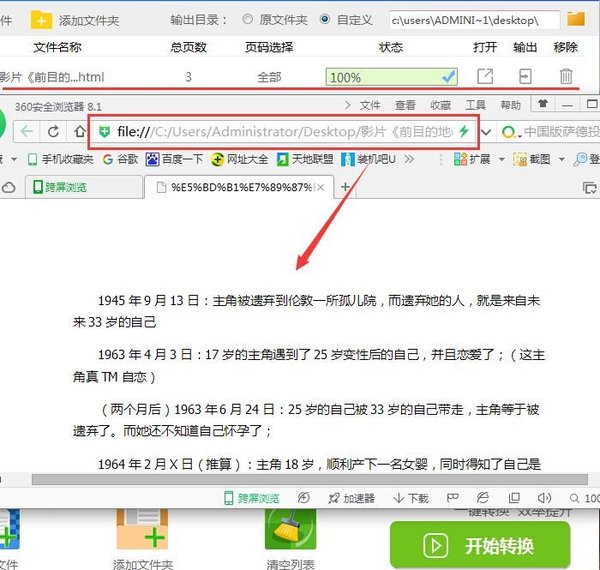Screen dimensions: 600x570
Task: Remove the file with the trash icon
Action: 566,76
